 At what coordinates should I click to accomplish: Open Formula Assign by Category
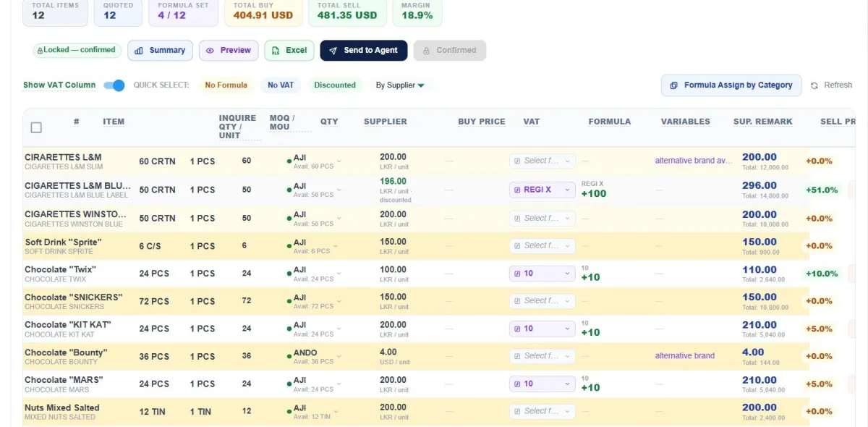731,85
